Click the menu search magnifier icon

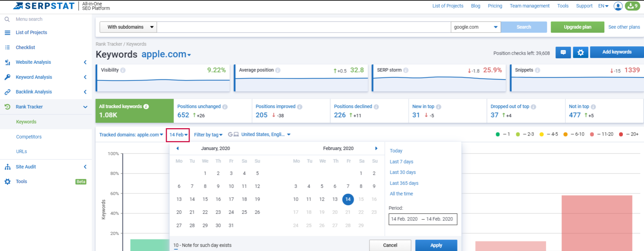coord(7,19)
